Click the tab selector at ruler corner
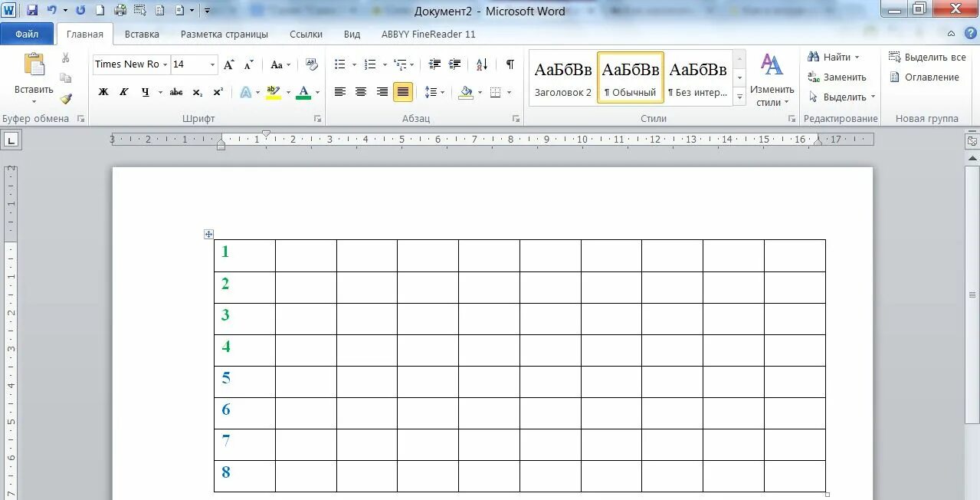The height and width of the screenshot is (500, 980). point(12,140)
